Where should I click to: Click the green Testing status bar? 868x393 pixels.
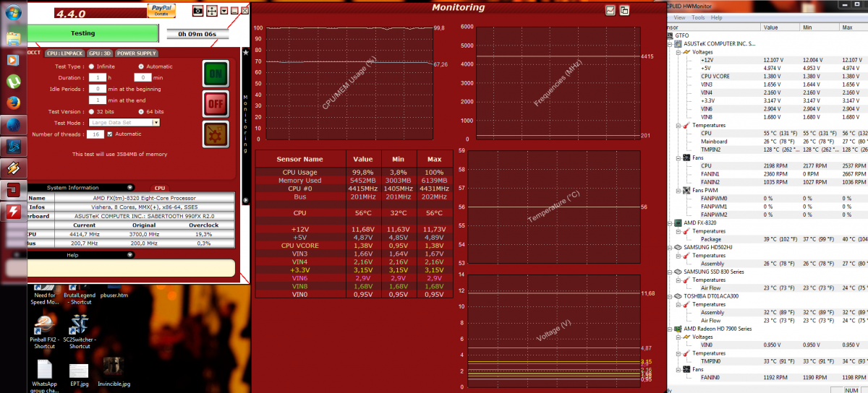pos(92,33)
